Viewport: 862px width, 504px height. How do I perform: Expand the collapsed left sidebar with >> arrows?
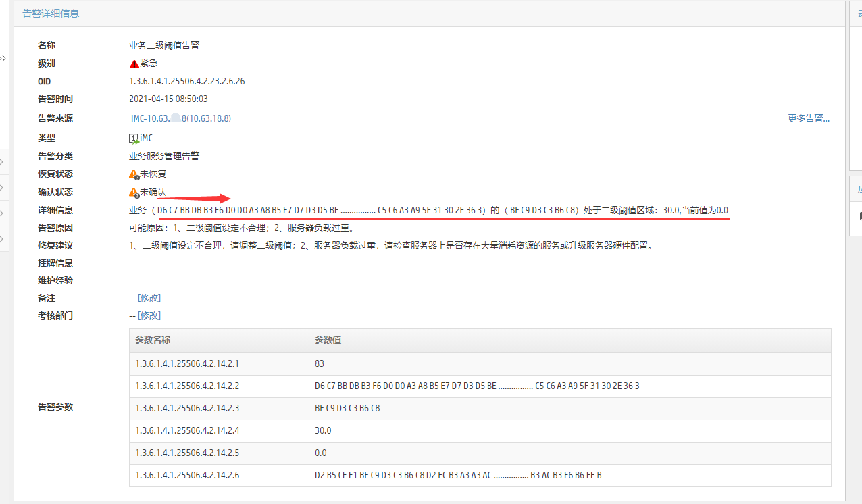point(3,59)
